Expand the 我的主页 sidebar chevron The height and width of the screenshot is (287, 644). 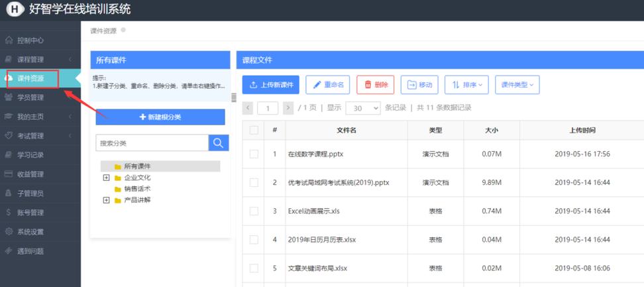(70, 117)
